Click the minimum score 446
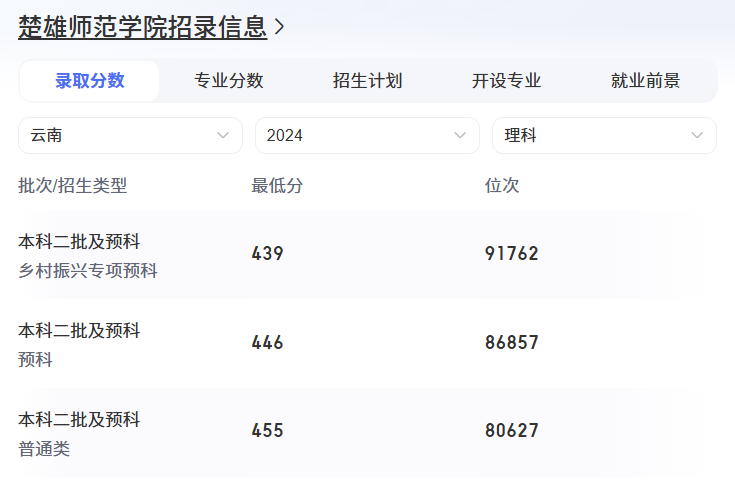Viewport: 735px width, 485px height. click(267, 343)
